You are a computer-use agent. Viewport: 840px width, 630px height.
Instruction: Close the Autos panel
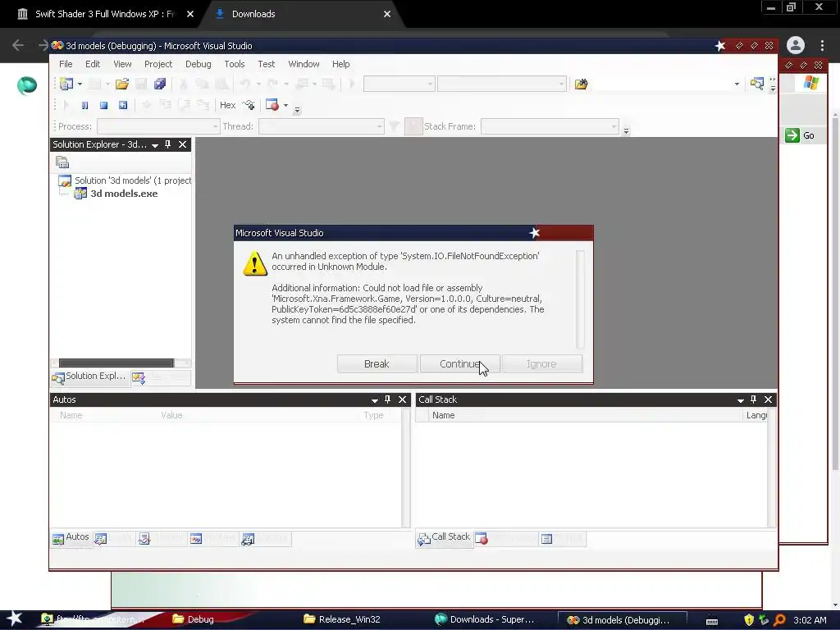click(402, 399)
